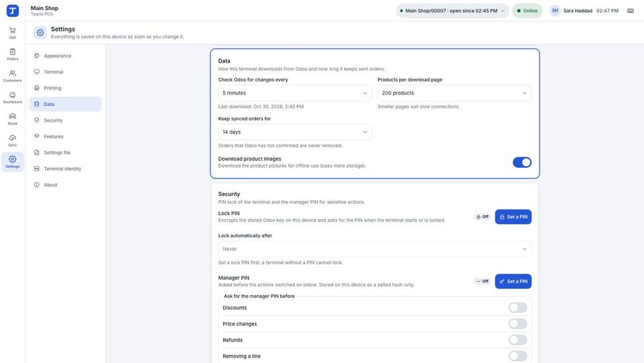644x363 pixels.
Task: Click the Security shield icon
Action: [36, 120]
